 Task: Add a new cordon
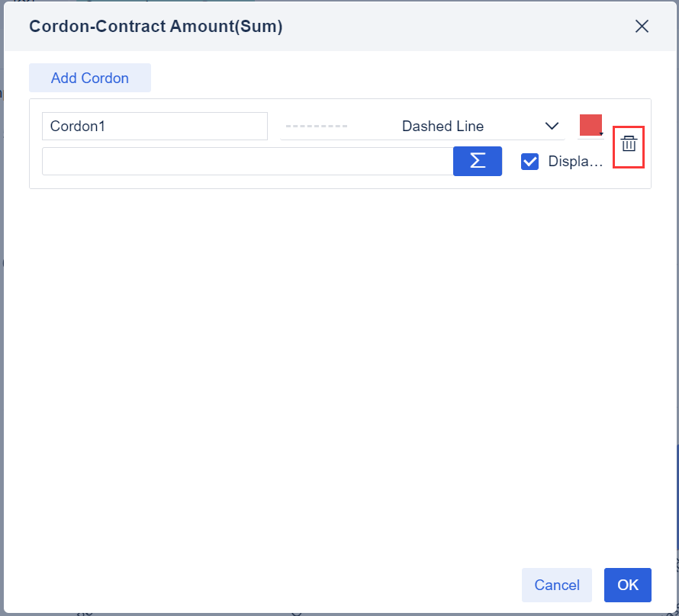point(90,78)
